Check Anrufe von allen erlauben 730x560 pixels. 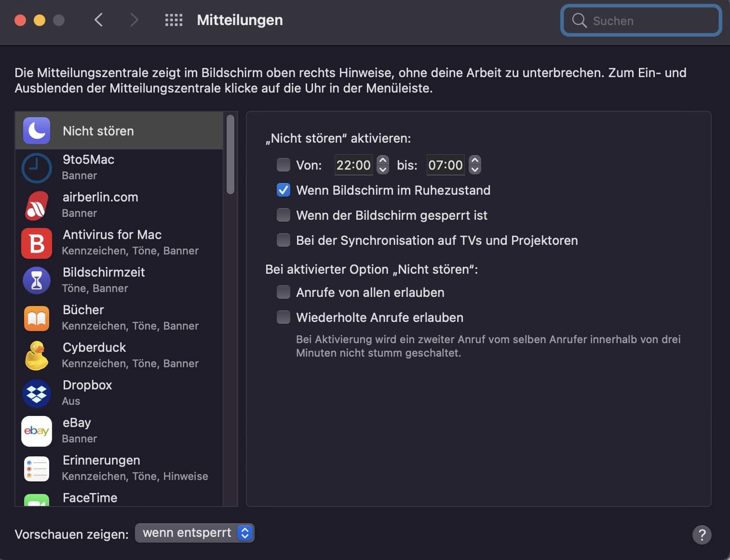pos(284,292)
